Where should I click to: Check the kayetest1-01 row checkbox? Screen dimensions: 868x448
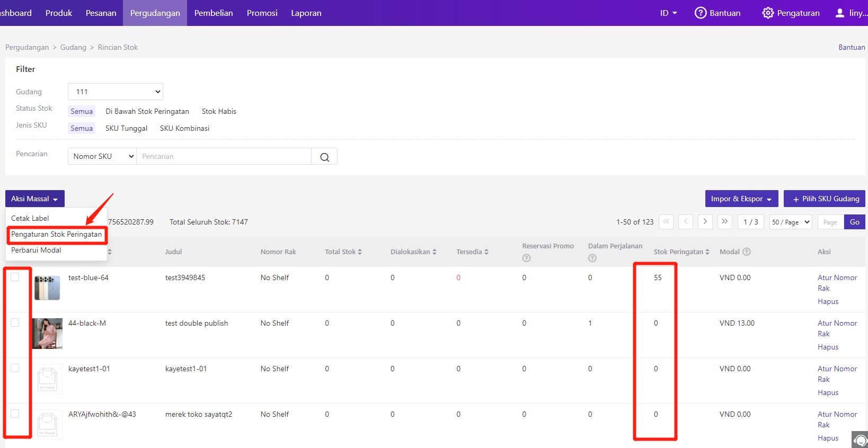tap(15, 368)
